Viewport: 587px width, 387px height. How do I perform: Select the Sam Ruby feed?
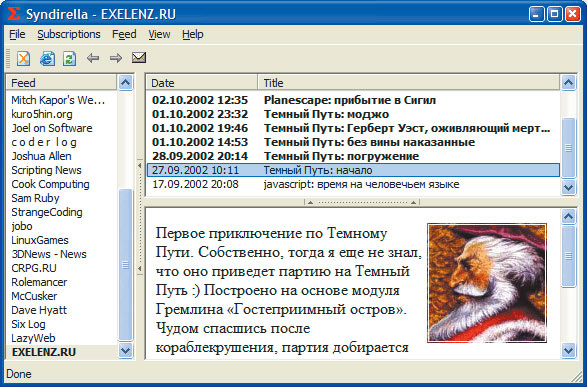click(35, 198)
